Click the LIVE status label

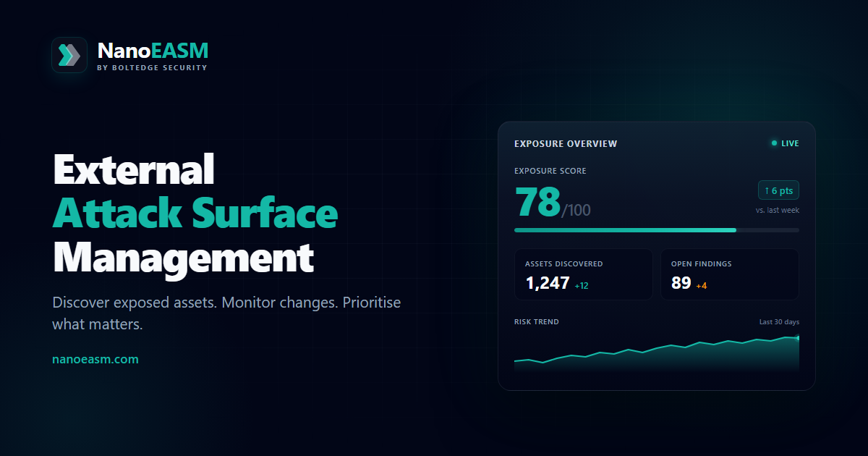(790, 143)
